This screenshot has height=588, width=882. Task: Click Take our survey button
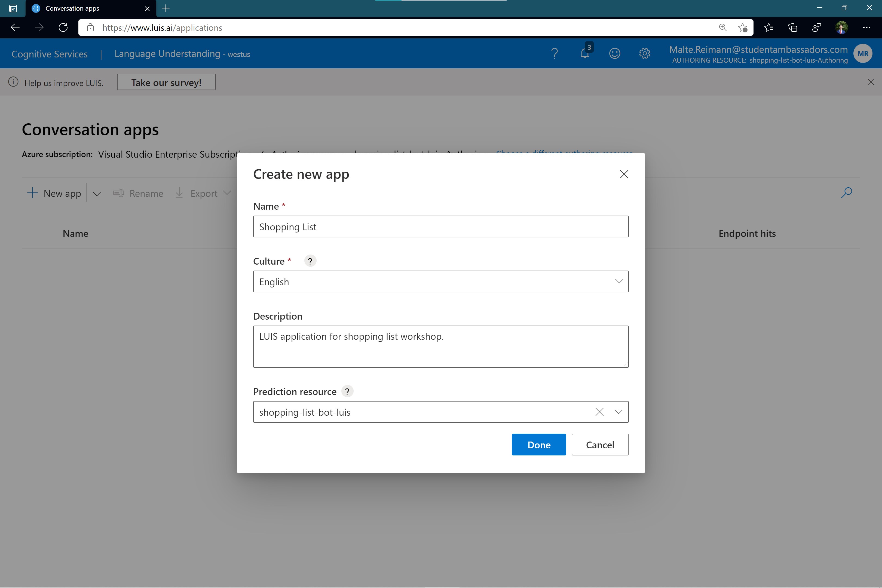166,82
